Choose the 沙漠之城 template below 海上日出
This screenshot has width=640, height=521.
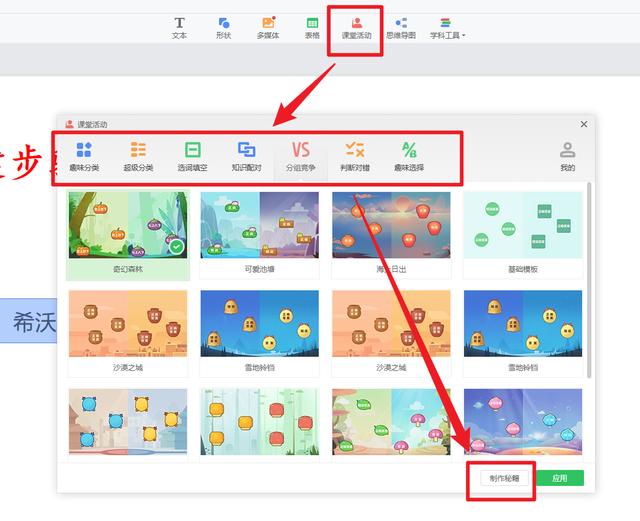[391, 333]
